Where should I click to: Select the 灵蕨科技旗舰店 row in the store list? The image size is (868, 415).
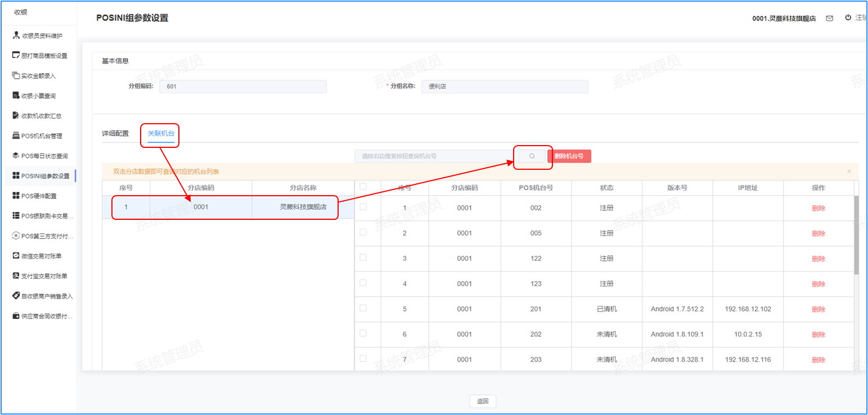(228, 207)
